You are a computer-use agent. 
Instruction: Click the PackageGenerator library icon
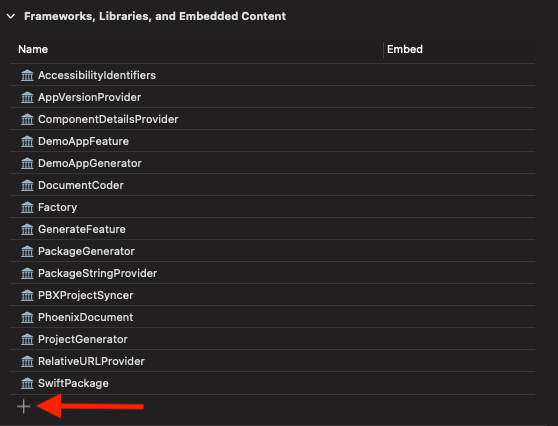tap(27, 252)
